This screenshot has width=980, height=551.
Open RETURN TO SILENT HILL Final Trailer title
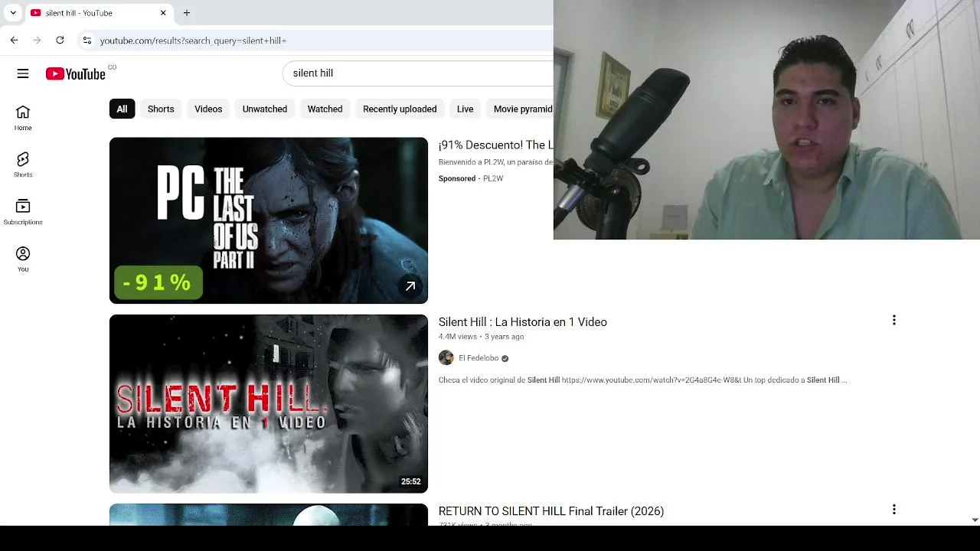[x=551, y=511]
